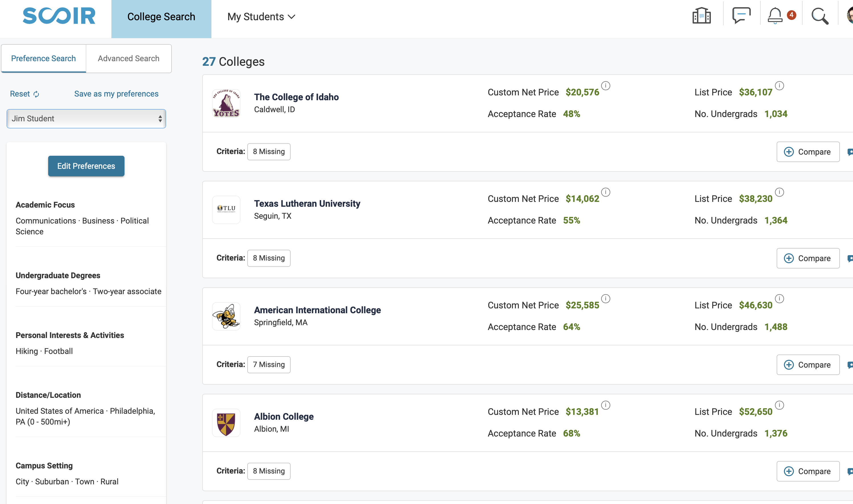
Task: Click the Campus Setting heading
Action: coord(44,466)
